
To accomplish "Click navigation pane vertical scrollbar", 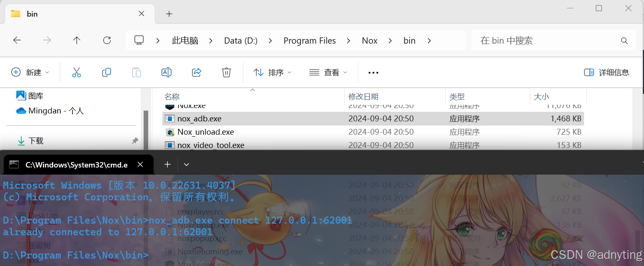I will (x=146, y=130).
